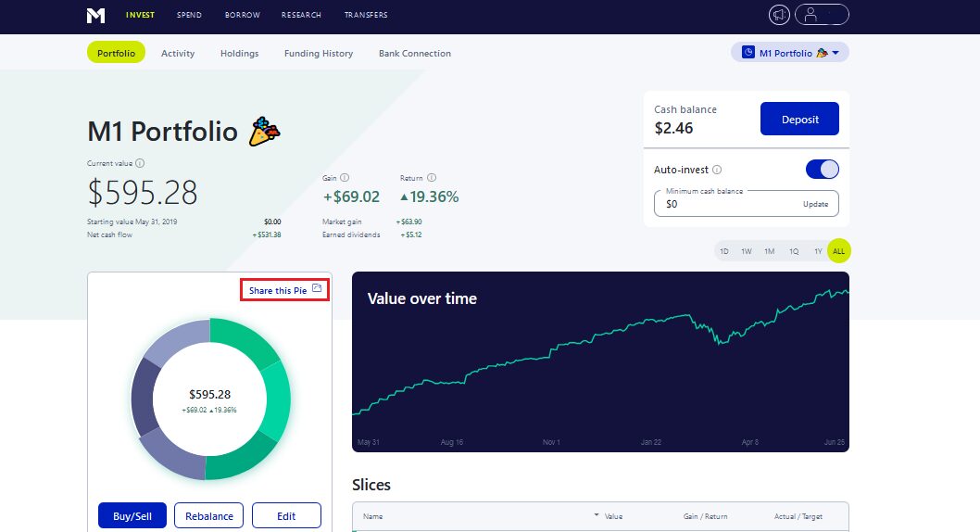Click the Net cash flow +$531.38 value
980x532 pixels.
(x=267, y=235)
